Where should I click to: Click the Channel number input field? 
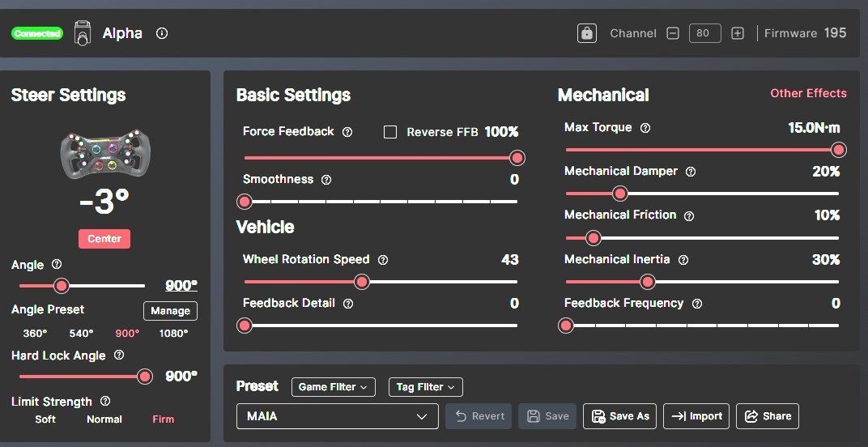pyautogui.click(x=704, y=33)
